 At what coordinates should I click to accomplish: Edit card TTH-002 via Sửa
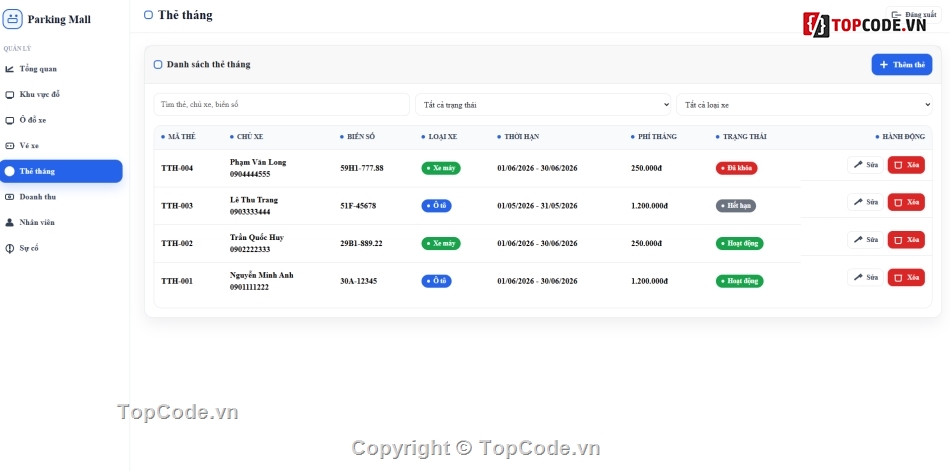(x=865, y=239)
